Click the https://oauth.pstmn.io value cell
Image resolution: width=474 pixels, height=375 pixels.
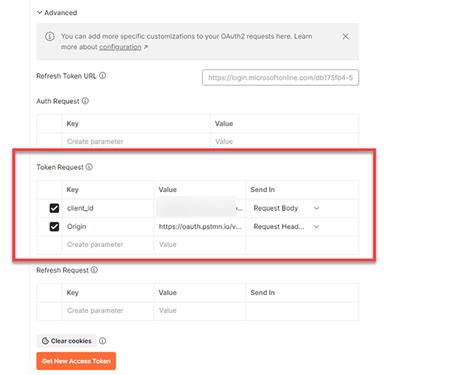click(x=200, y=227)
